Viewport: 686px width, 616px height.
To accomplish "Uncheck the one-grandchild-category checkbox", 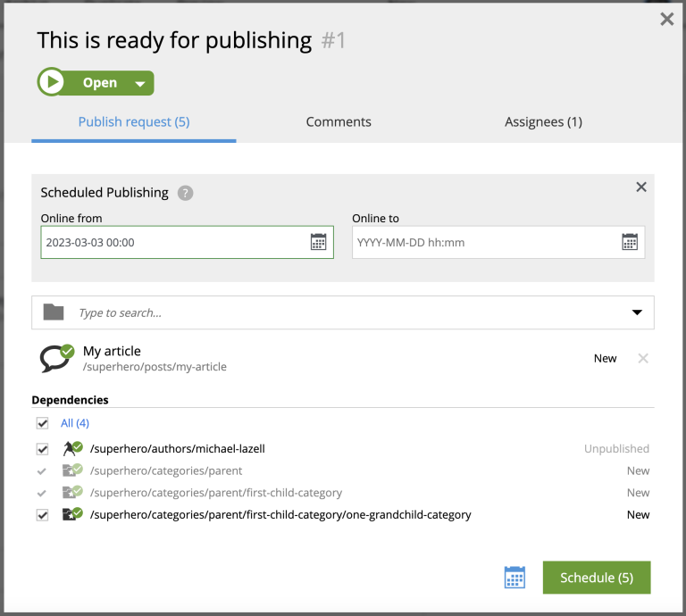I will click(x=43, y=515).
